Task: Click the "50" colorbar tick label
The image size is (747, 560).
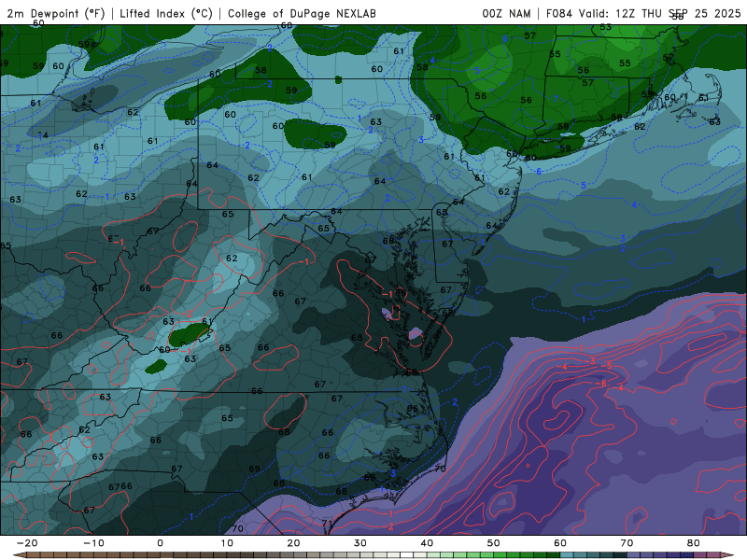Action: click(x=494, y=543)
